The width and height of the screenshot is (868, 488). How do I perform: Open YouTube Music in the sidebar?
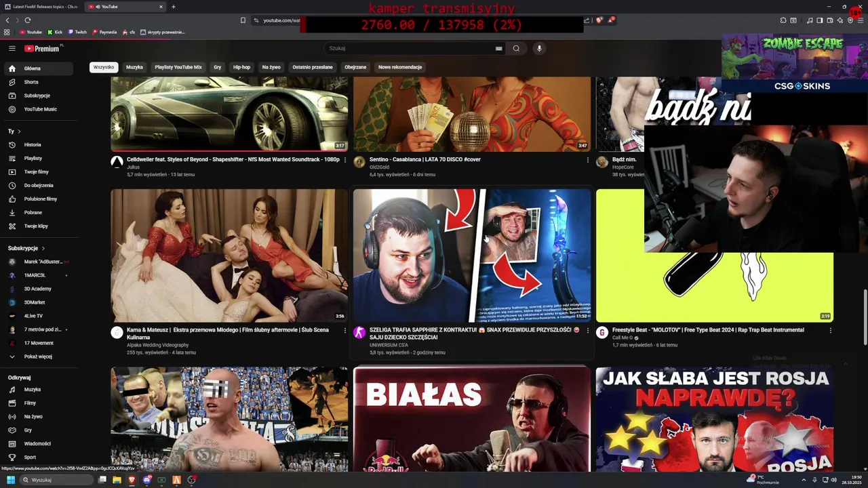point(38,109)
